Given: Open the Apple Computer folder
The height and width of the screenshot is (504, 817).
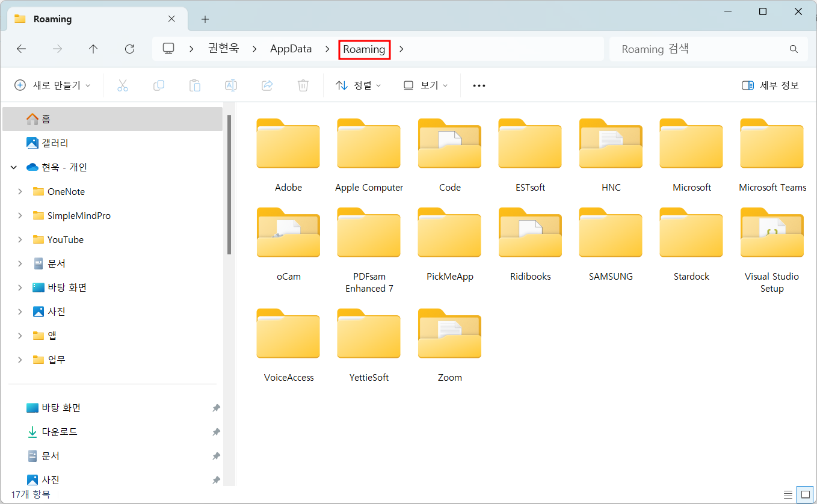Looking at the screenshot, I should (369, 156).
